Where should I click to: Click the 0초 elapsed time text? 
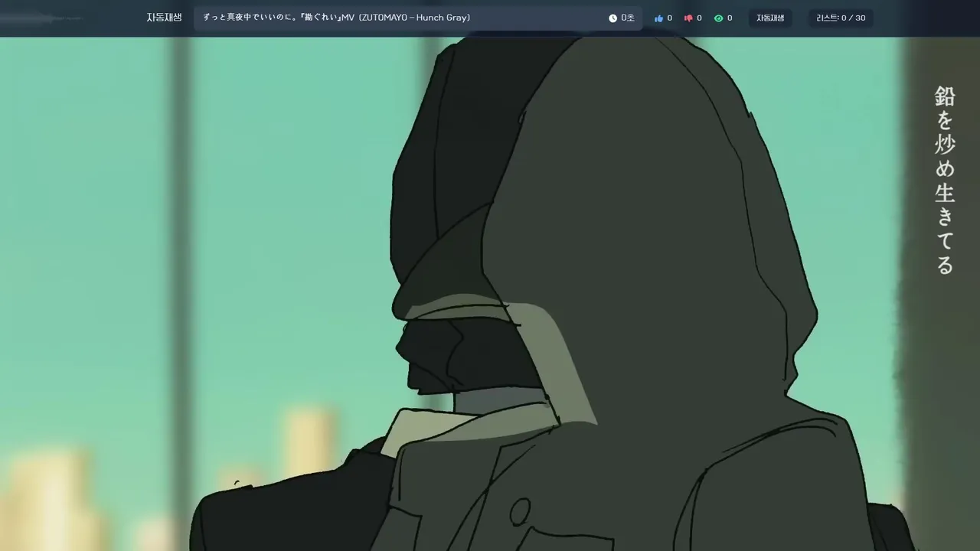tap(628, 18)
